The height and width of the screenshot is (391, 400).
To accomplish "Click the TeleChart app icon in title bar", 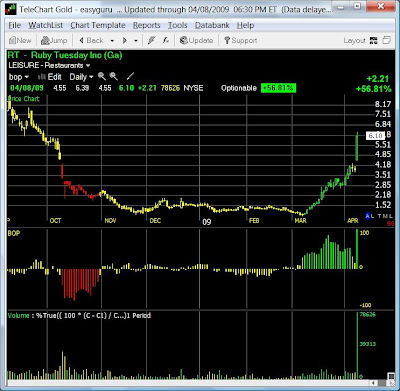I will coord(11,9).
